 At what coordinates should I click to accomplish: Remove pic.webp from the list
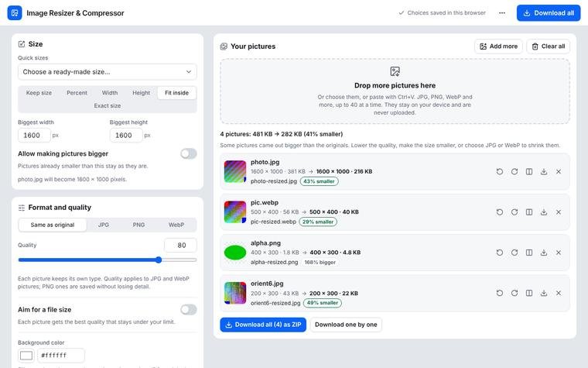[559, 212]
